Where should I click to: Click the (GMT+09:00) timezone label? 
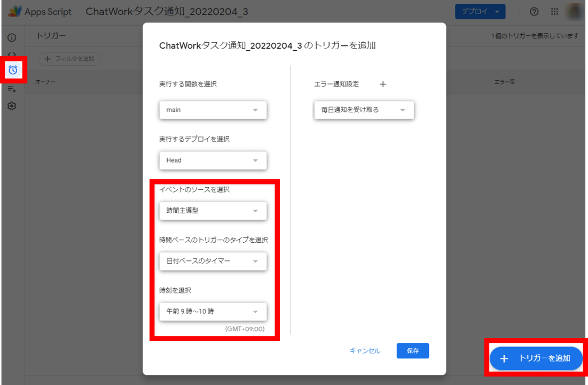[x=245, y=329]
